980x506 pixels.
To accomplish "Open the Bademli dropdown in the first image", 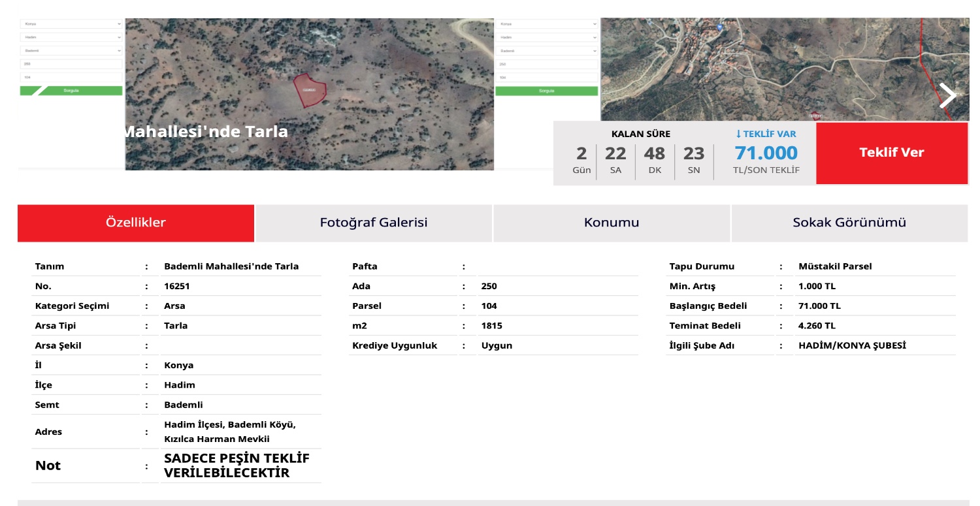I will coord(71,50).
